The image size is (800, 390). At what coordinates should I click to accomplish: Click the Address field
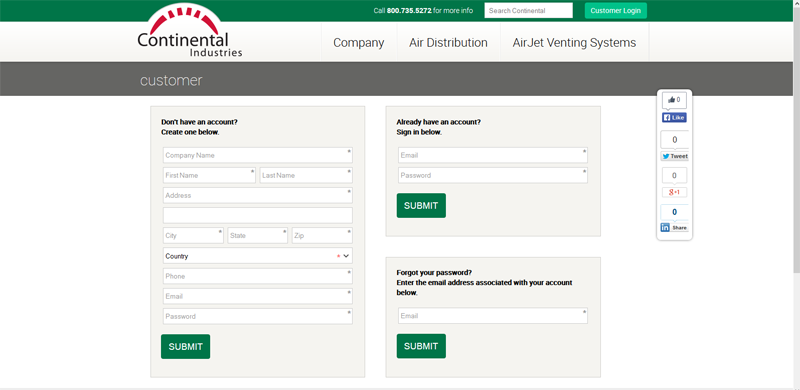point(258,195)
